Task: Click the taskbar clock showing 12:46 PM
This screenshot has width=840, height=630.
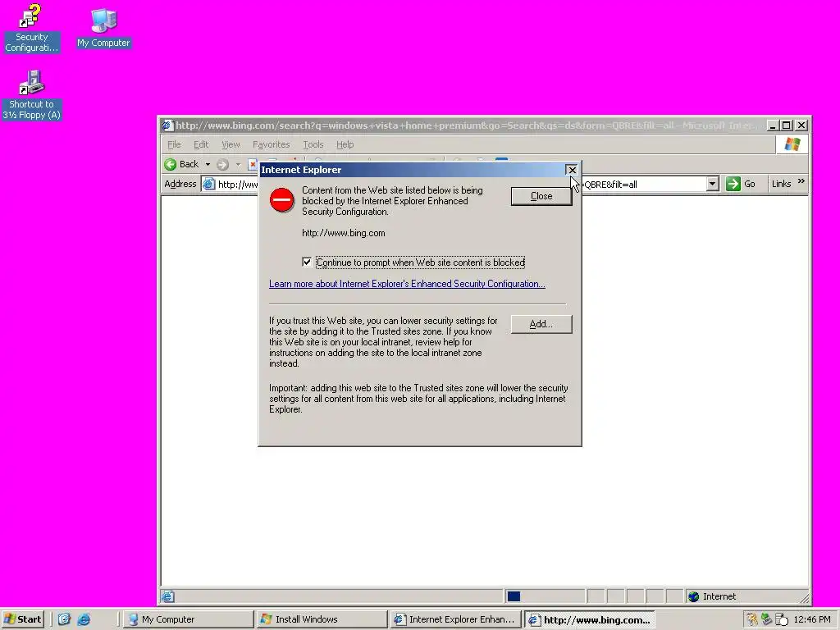Action: coord(812,619)
